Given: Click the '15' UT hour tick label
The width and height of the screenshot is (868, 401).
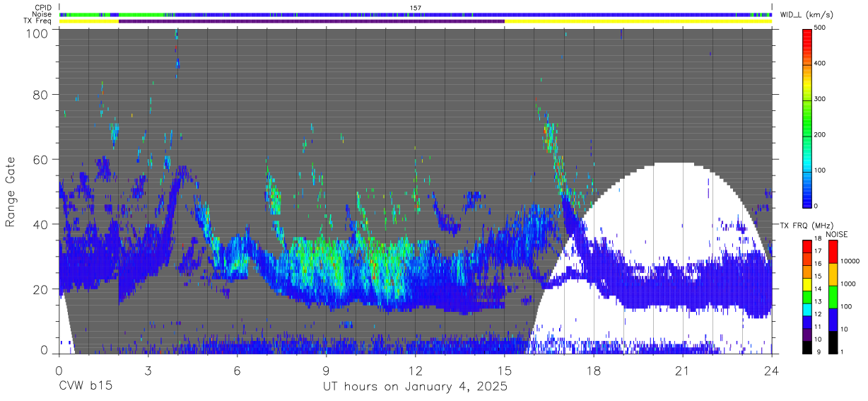Looking at the screenshot, I should [x=505, y=370].
